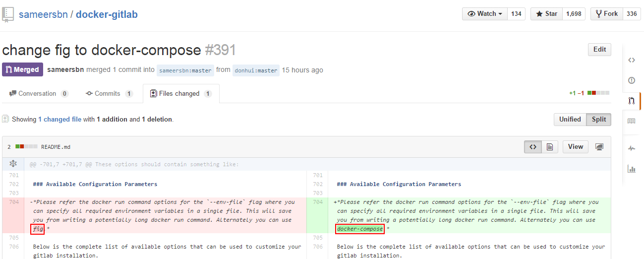Open the Pull requests icon in sidebar
This screenshot has width=644, height=259.
tap(631, 101)
